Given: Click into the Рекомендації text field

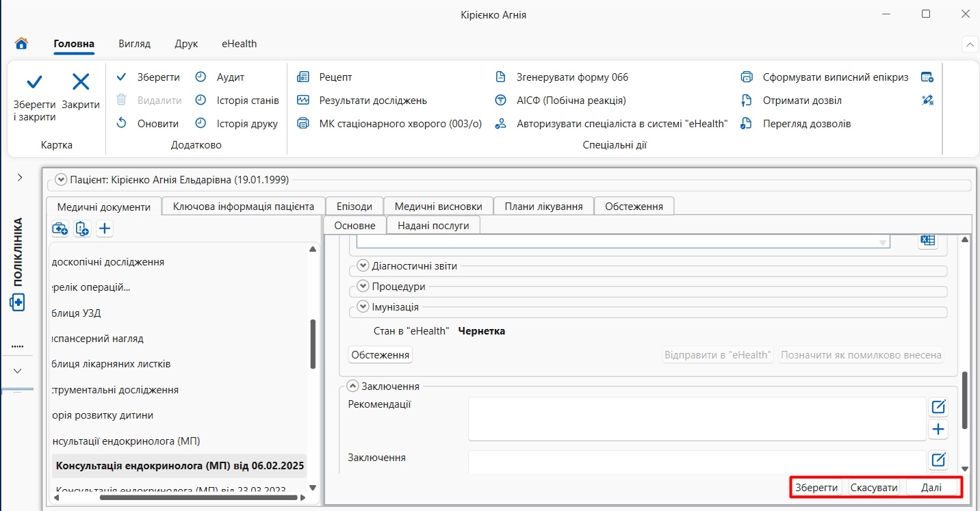Looking at the screenshot, I should point(697,419).
